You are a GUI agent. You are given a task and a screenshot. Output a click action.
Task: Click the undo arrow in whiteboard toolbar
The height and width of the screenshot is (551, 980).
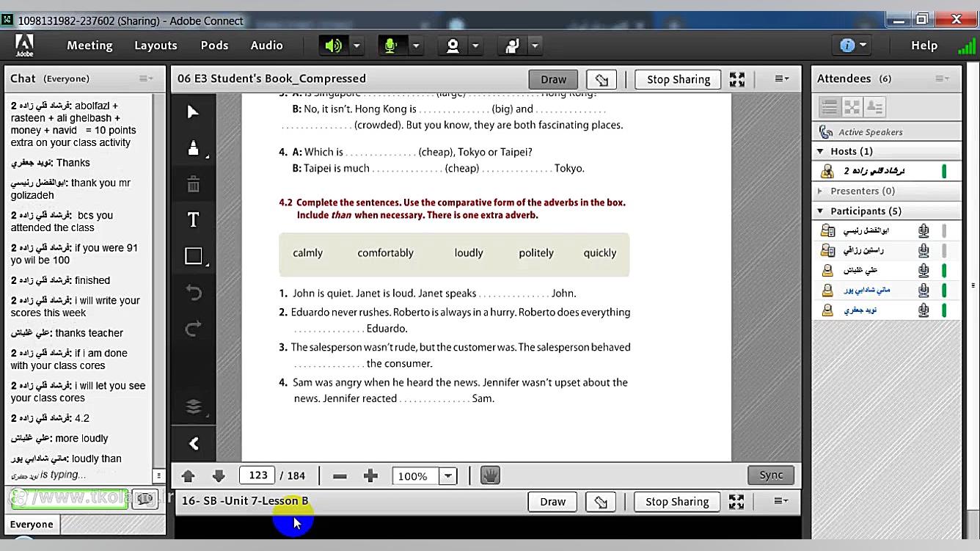coord(193,293)
